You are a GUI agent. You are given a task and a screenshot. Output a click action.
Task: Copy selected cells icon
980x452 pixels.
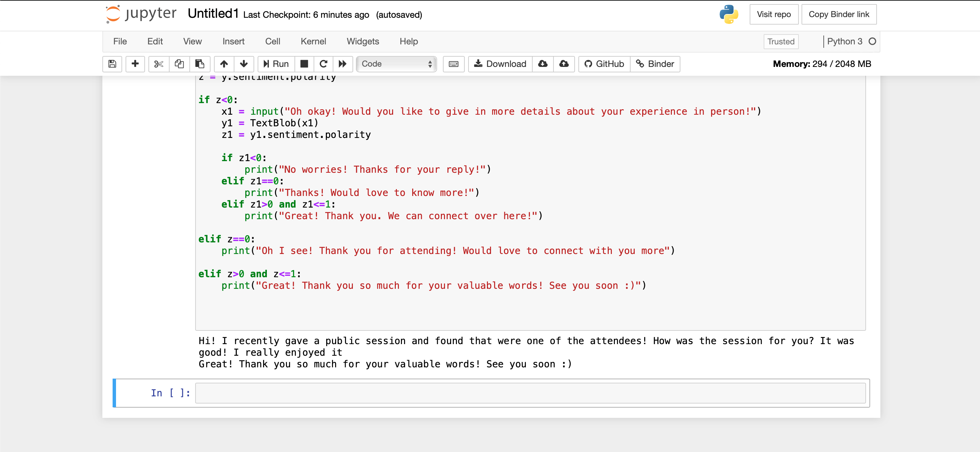pos(179,64)
